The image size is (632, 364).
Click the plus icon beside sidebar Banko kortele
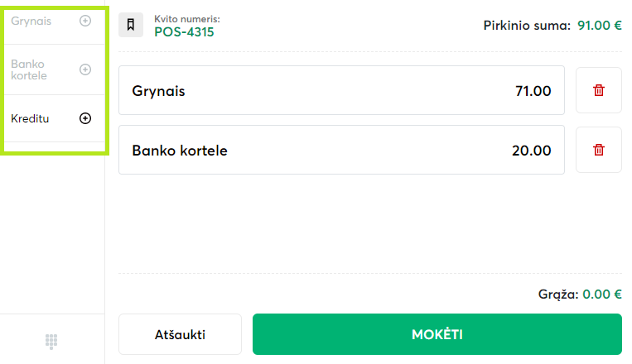[x=85, y=69]
